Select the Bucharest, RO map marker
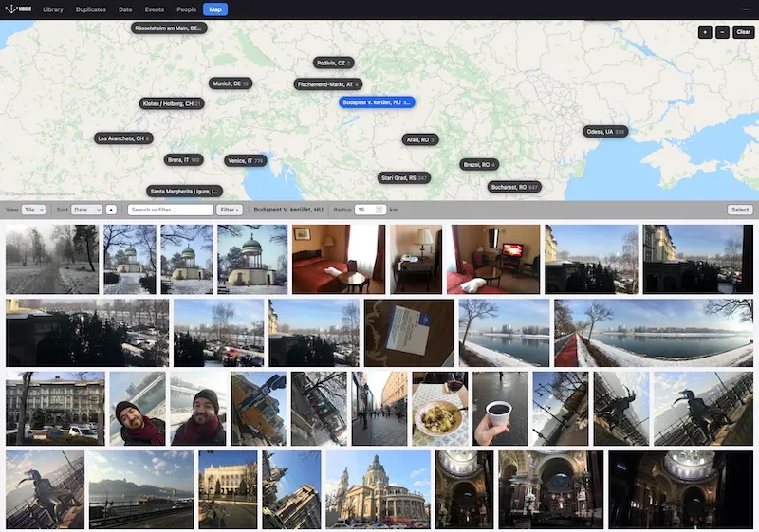Screen dimensions: 759x532 click(514, 187)
